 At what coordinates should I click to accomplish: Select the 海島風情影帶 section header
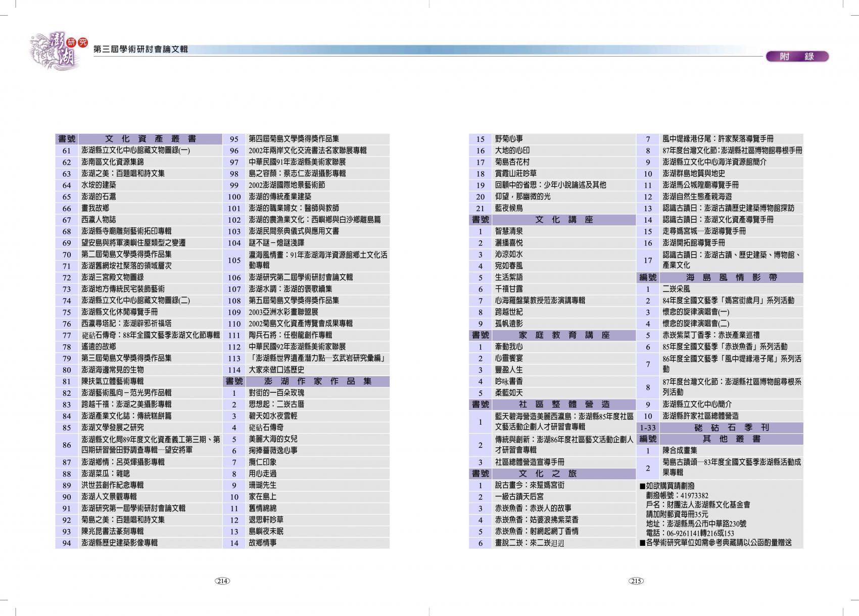coord(731,277)
